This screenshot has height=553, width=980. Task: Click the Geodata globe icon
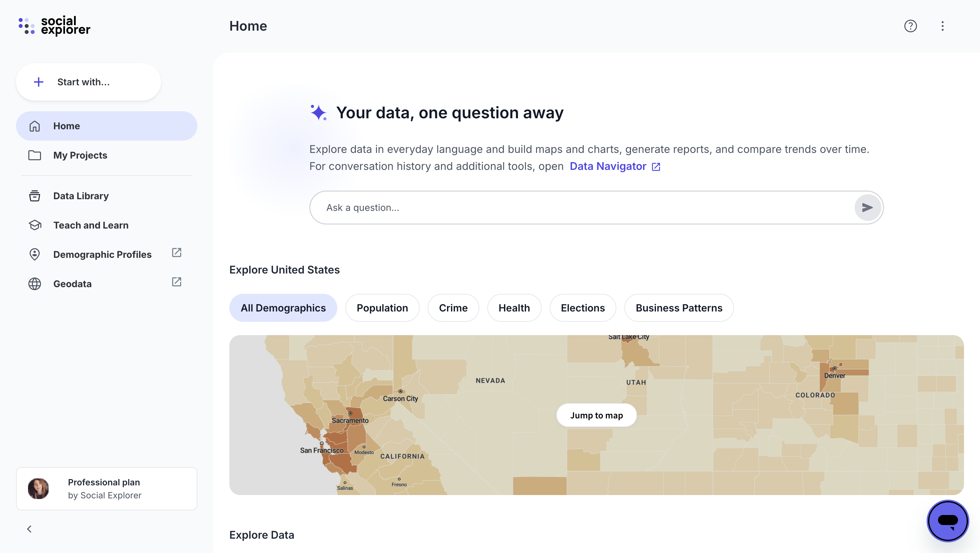[35, 284]
